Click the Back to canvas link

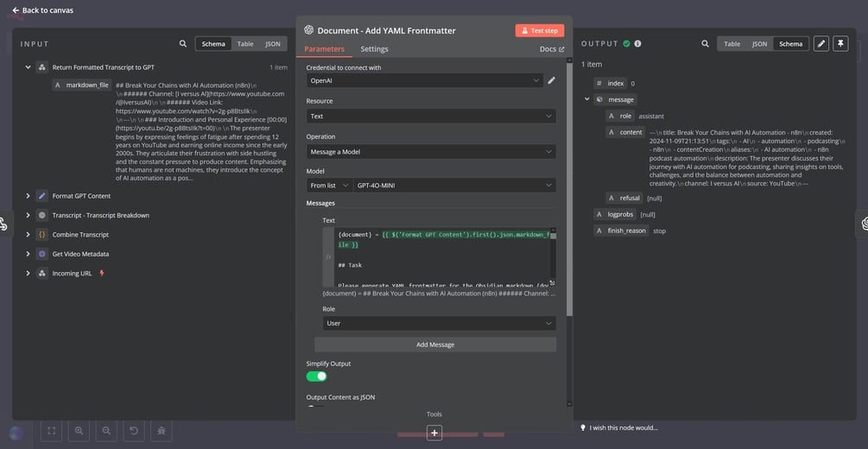coord(42,10)
